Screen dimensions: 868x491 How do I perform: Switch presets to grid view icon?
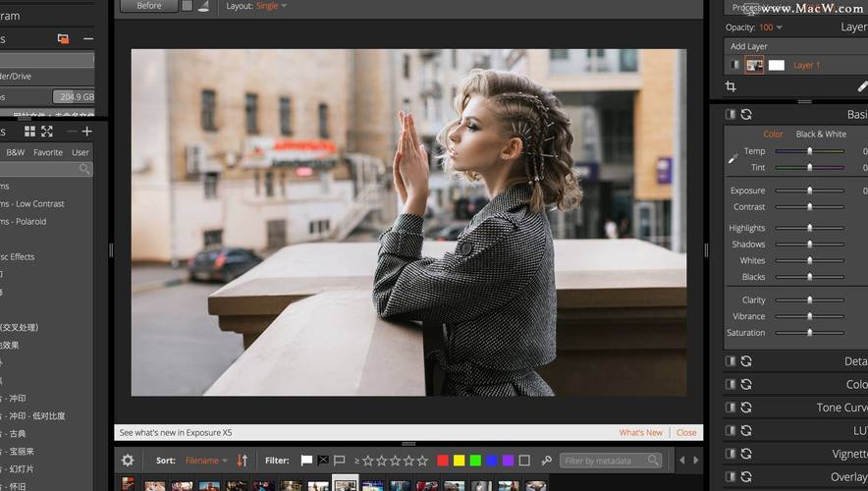[x=30, y=131]
